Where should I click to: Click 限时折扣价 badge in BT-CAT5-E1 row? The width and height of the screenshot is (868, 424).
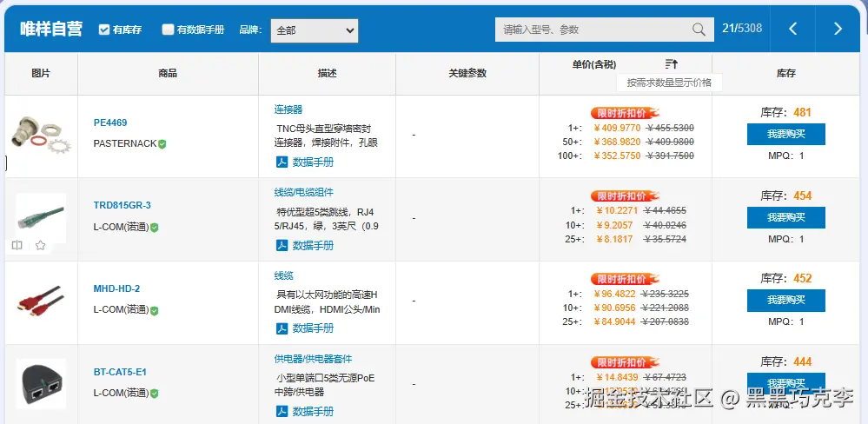pyautogui.click(x=625, y=362)
